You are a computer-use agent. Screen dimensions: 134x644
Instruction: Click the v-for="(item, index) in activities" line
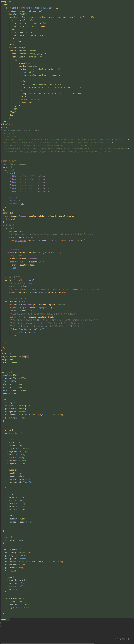pyautogui.click(x=40, y=69)
